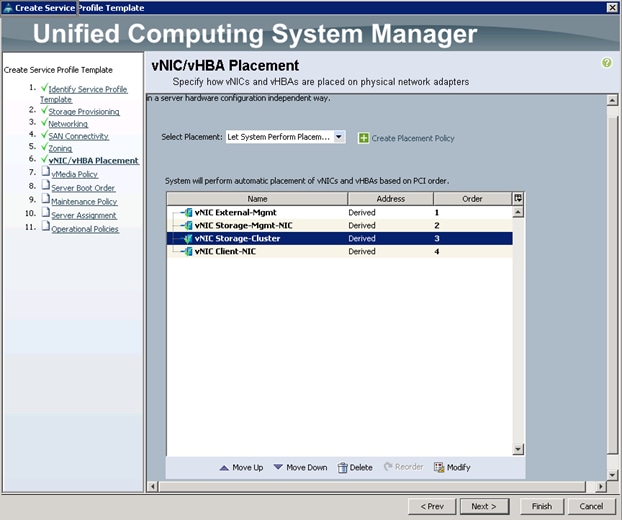Click the Next button
Viewport: 622px width, 520px height.
(x=484, y=507)
